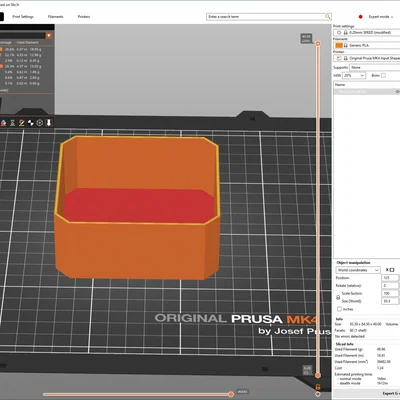This screenshot has width=400, height=400.
Task: Click the lock icon next to print settings preset
Action: [x=345, y=32]
